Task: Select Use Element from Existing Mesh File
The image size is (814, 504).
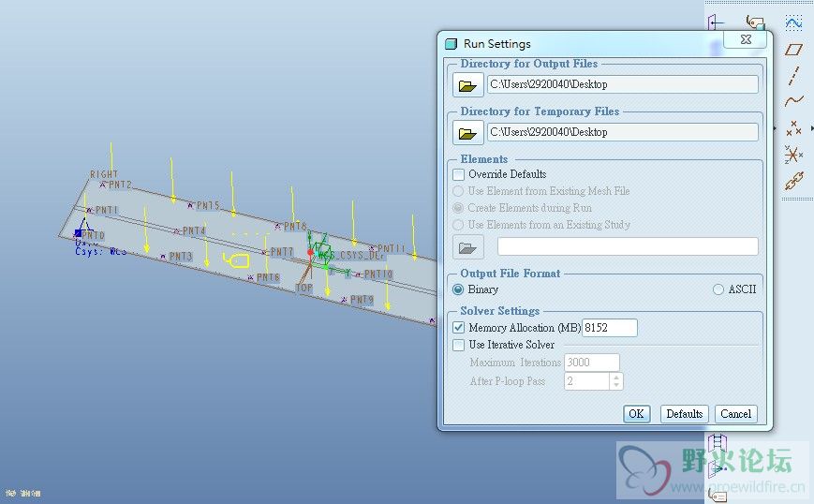Action: point(458,191)
